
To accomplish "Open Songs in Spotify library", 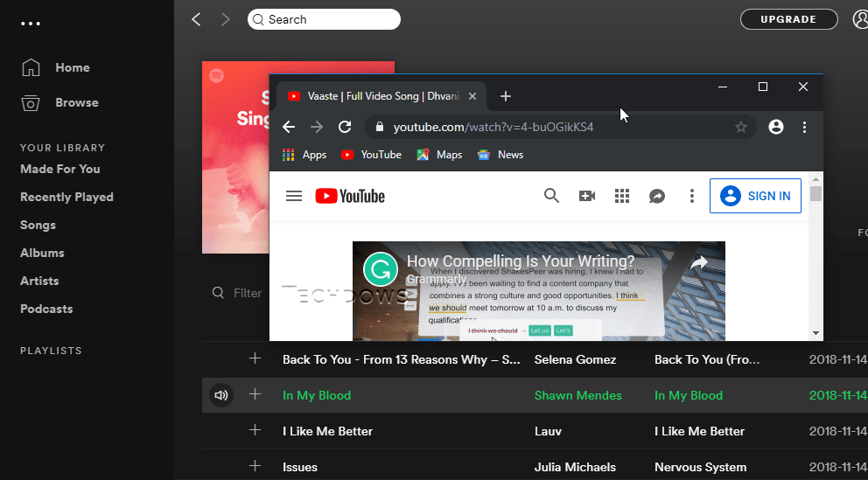I will (38, 225).
